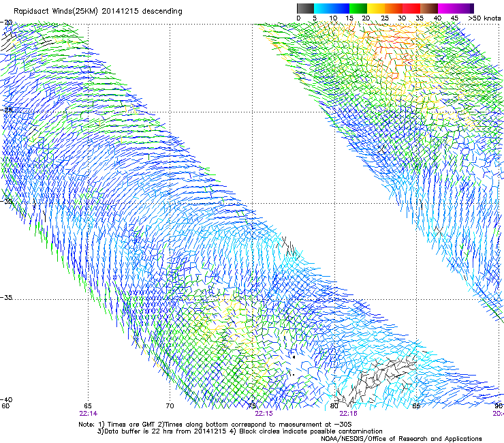This screenshot has height=443, width=504.
Task: Click the latitude label '-40'
Action: click(6, 399)
